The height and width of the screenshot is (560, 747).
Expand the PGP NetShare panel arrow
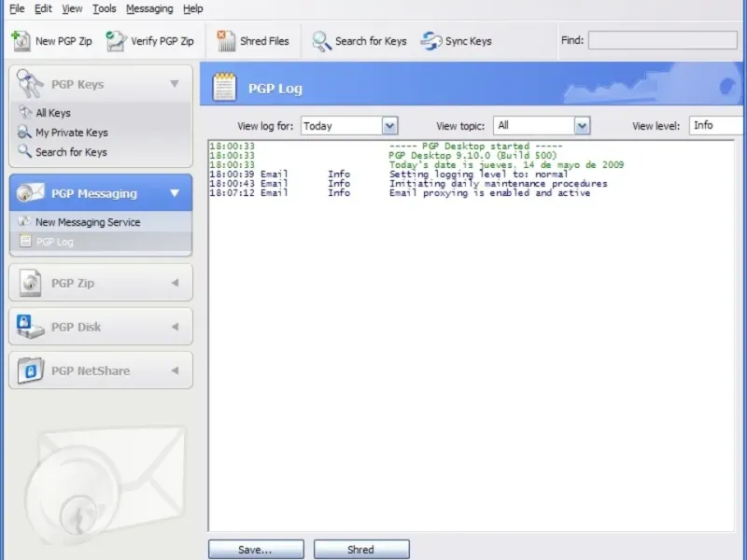175,371
